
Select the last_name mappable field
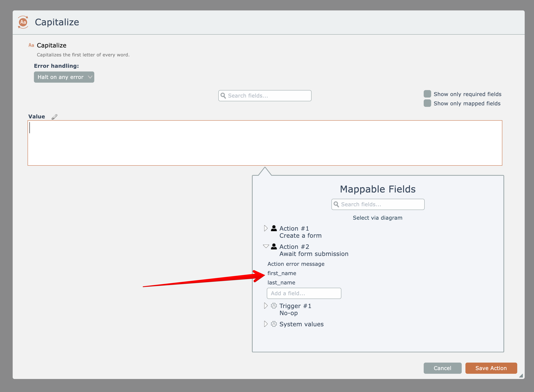pyautogui.click(x=281, y=282)
